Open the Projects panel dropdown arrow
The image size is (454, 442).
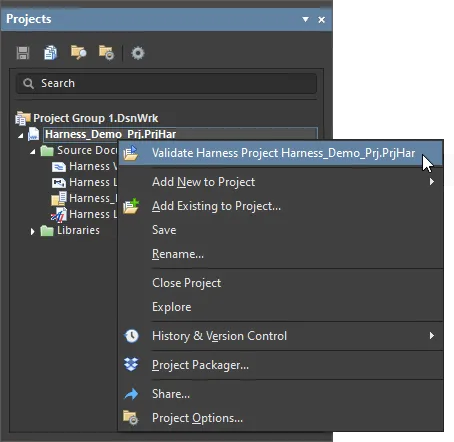[305, 19]
